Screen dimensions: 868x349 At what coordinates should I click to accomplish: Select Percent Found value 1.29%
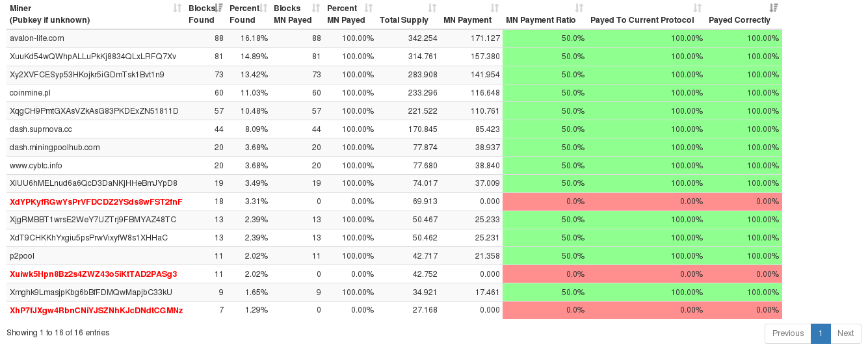256,311
